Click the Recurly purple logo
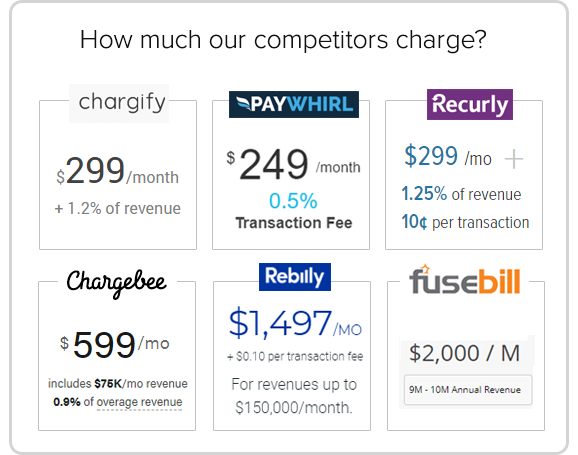578x455 pixels. 470,104
